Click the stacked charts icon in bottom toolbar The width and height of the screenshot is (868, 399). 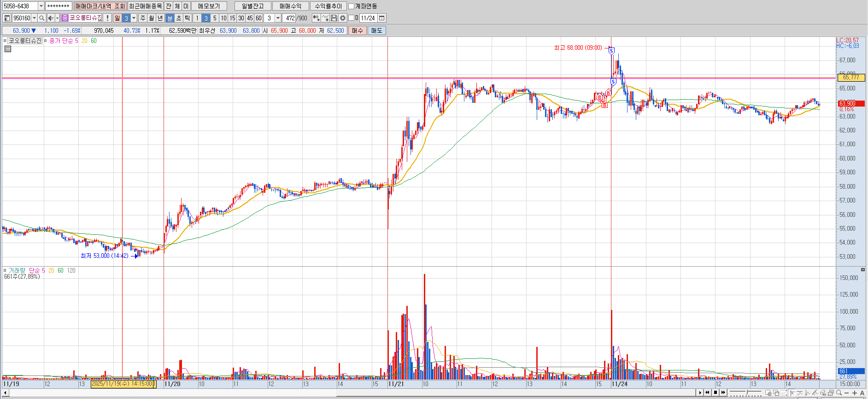(x=831, y=393)
